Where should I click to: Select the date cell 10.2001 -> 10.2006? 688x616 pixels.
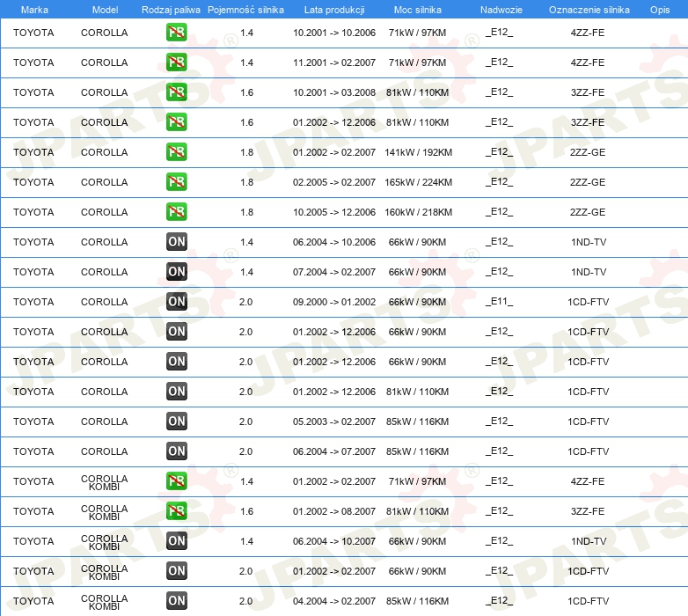(334, 33)
